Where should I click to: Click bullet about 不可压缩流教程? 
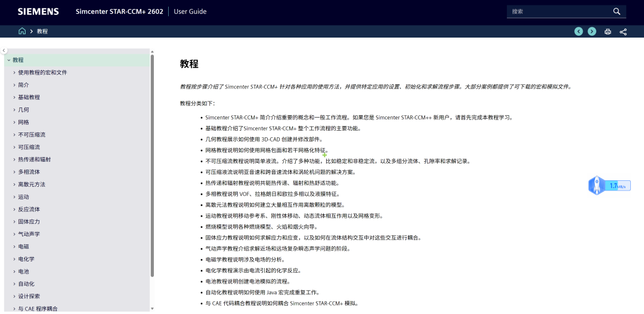tap(338, 161)
